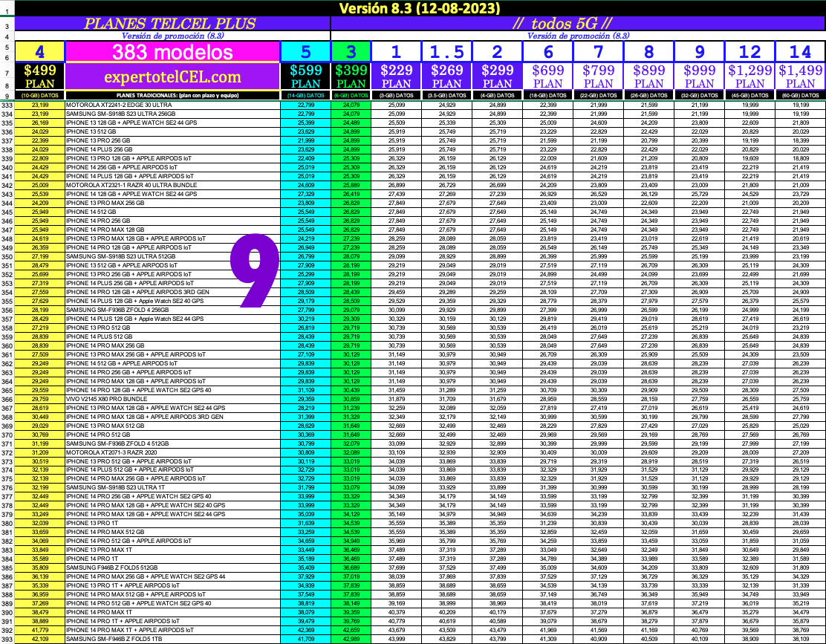Select "SAMSUNG SM-S918B S23 ULTRA 512GB" cell
This screenshot has width=826, height=644.
coord(172,256)
